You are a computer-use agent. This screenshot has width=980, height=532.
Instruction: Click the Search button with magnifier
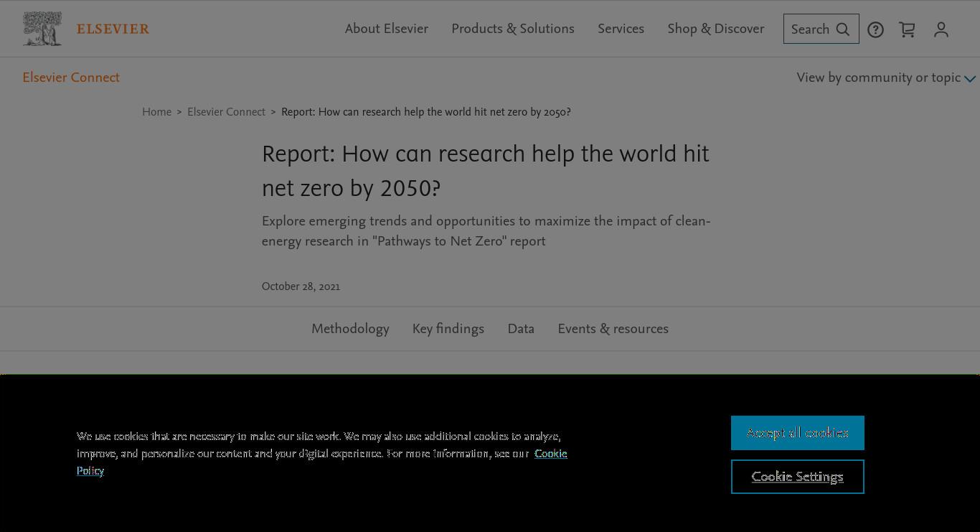point(821,29)
